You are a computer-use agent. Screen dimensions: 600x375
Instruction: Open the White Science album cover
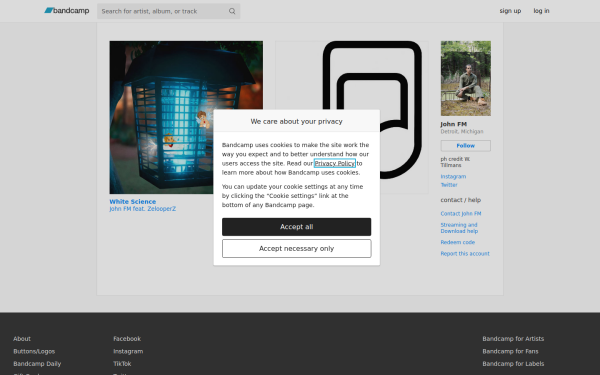tap(186, 117)
